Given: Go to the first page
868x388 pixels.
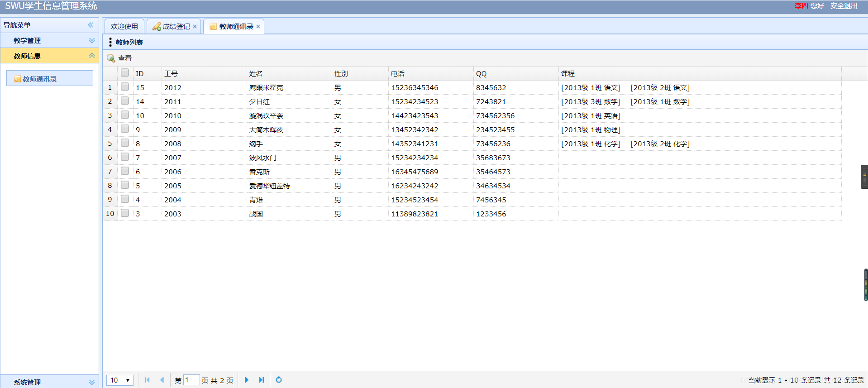Looking at the screenshot, I should (x=147, y=380).
